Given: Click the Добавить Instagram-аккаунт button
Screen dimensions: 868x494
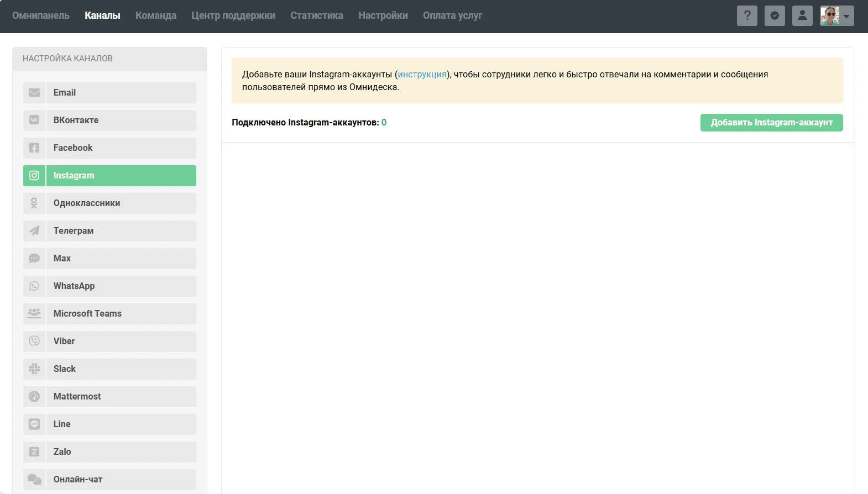Looking at the screenshot, I should click(771, 123).
